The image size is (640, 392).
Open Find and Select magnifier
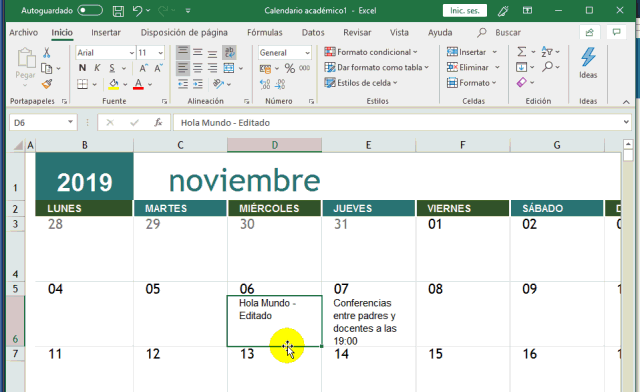[x=547, y=67]
